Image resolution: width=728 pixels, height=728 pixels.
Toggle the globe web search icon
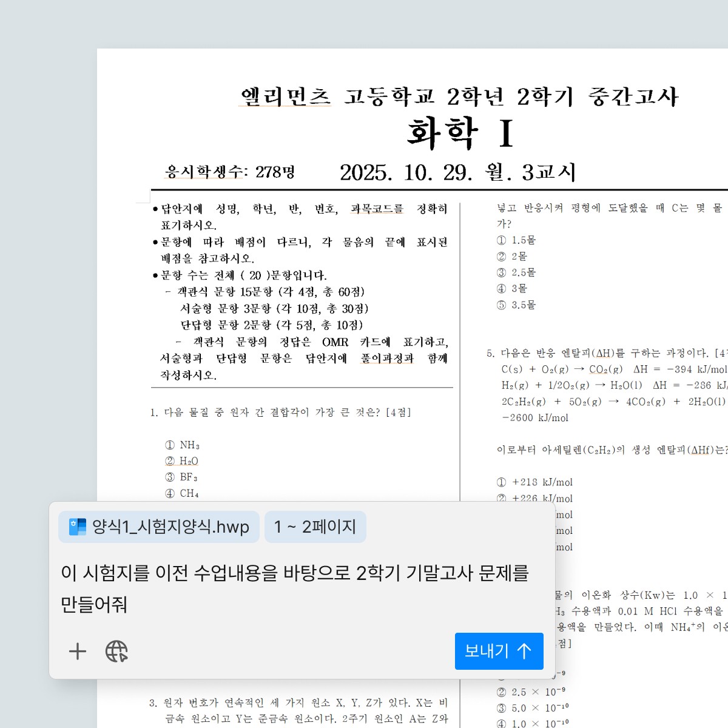point(116,652)
